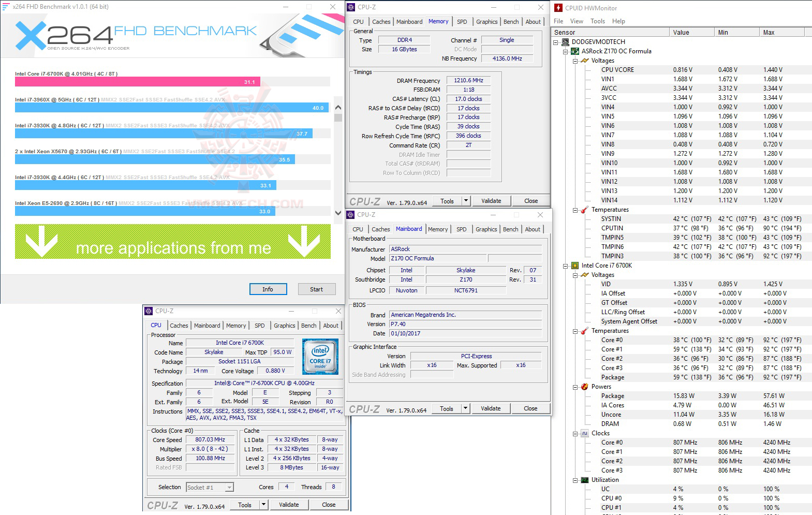Collapse the ASRock Z170 OC Formula node

[566, 52]
